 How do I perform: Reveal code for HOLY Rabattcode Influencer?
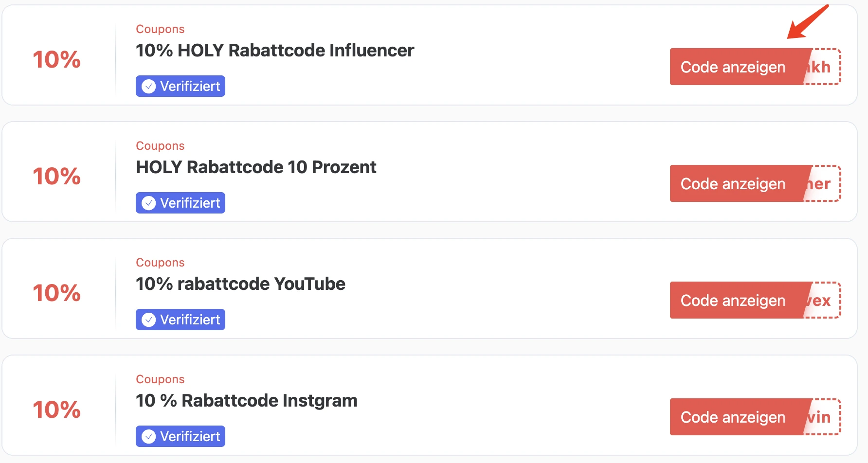[x=733, y=67]
